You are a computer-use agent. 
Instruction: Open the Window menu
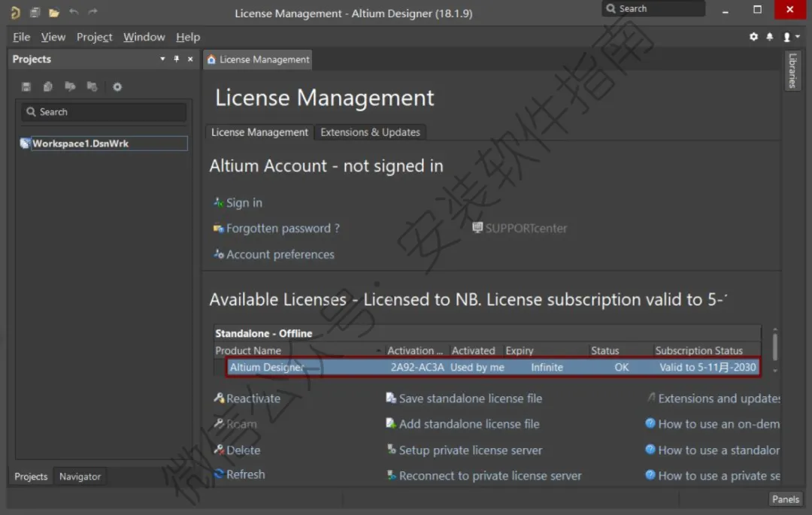click(x=144, y=38)
